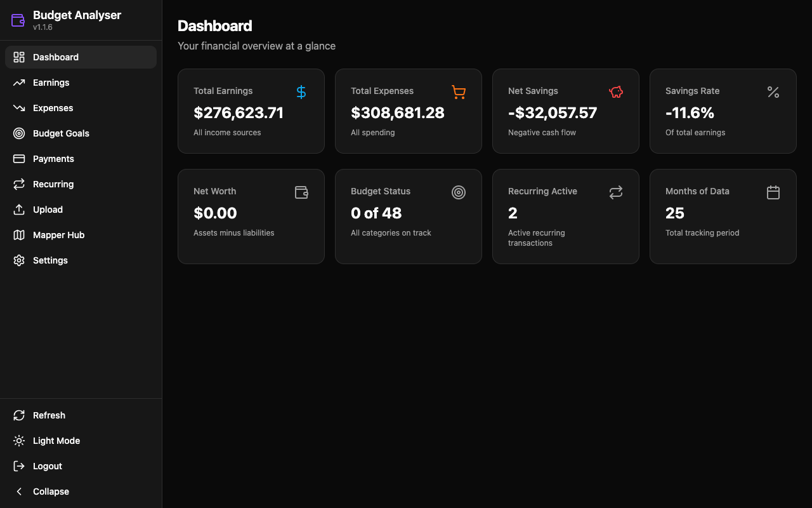Click the target icon on Budget Status card
The image size is (812, 508).
click(458, 192)
